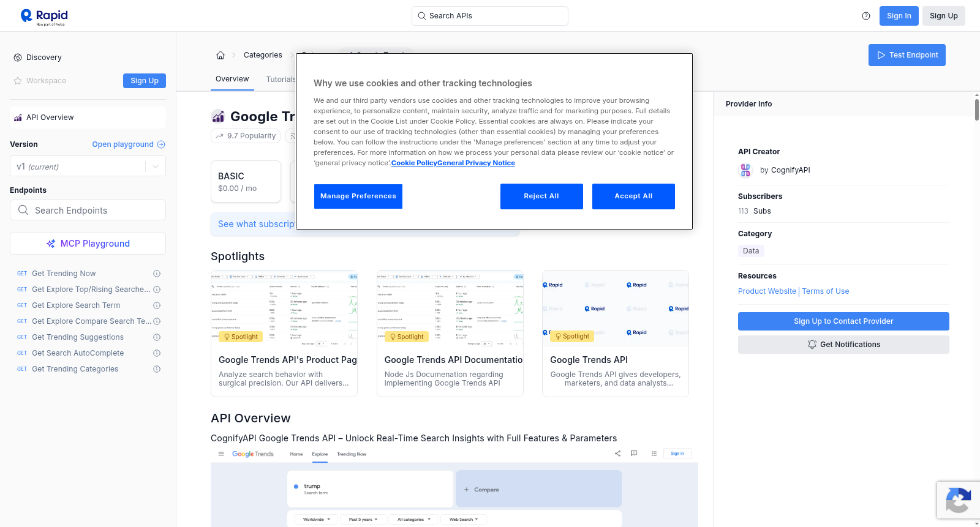Click Sign Up to Contact Provider

[843, 321]
